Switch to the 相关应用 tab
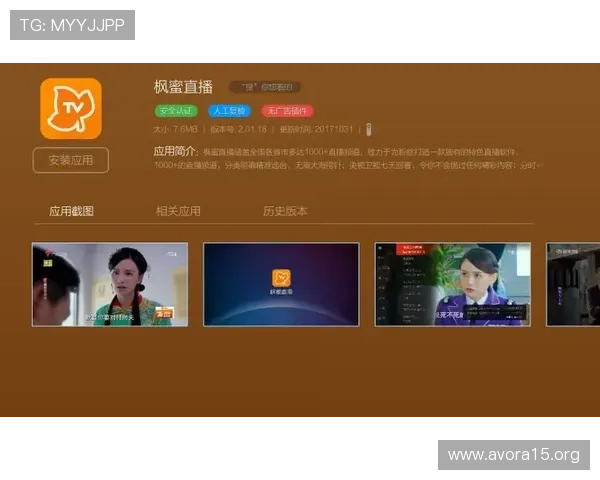This screenshot has width=600, height=480. pos(178,211)
